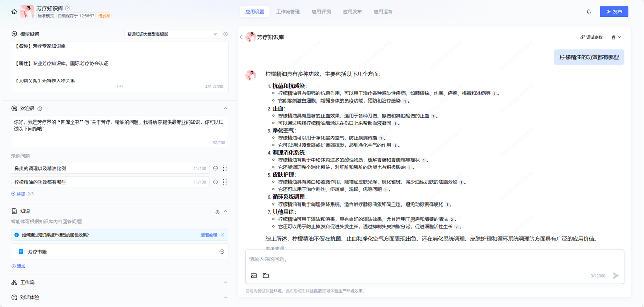Open the 查看教程 link
The height and width of the screenshot is (307, 644).
tap(209, 235)
